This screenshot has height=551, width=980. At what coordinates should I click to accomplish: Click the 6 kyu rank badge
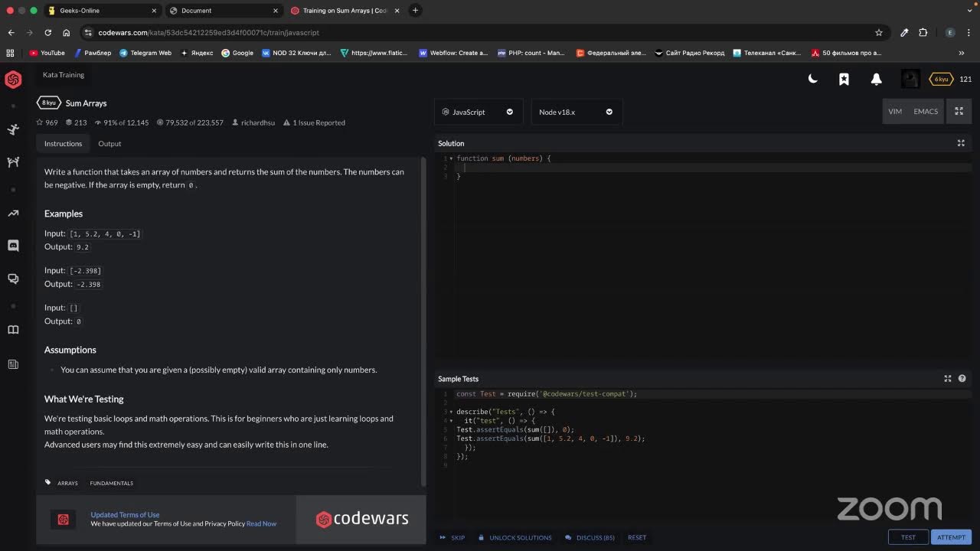[x=941, y=79]
